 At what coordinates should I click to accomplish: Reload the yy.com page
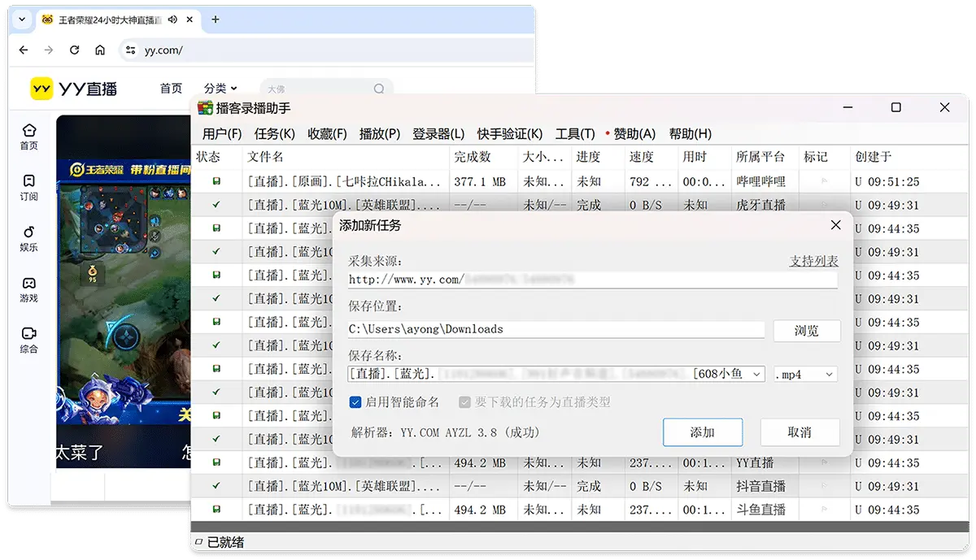click(74, 50)
